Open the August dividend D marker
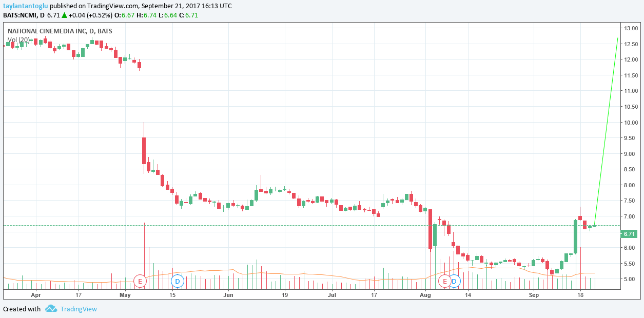The height and width of the screenshot is (318, 644). [x=454, y=281]
